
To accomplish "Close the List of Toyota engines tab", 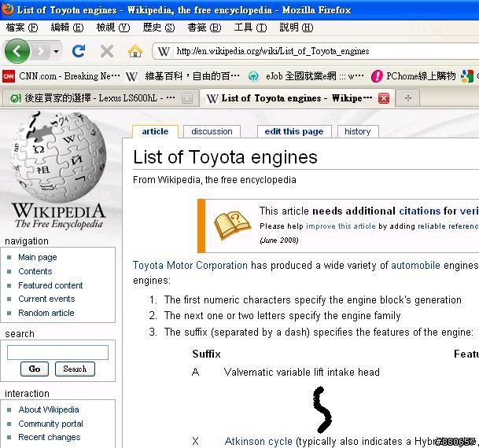I will pos(384,98).
